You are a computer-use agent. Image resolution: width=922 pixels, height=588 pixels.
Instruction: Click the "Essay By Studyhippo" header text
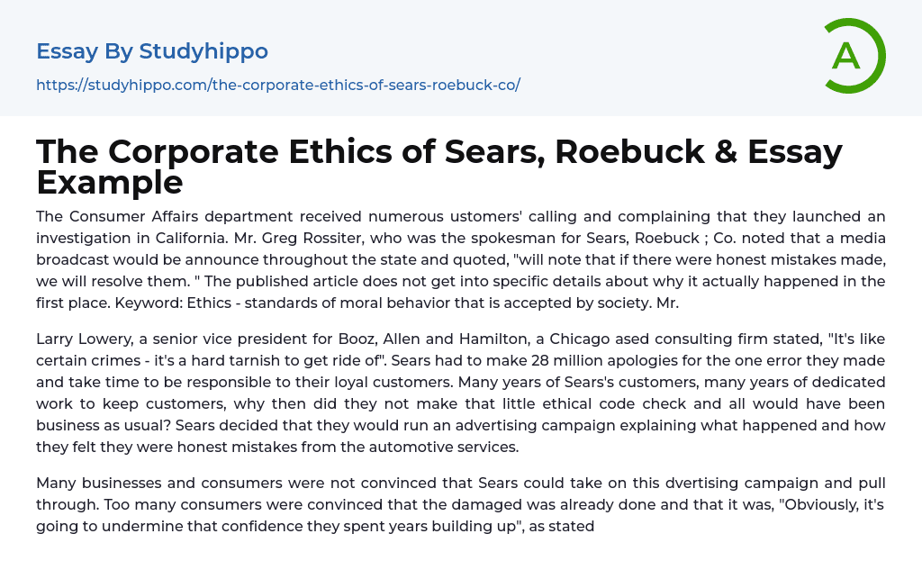[x=152, y=51]
